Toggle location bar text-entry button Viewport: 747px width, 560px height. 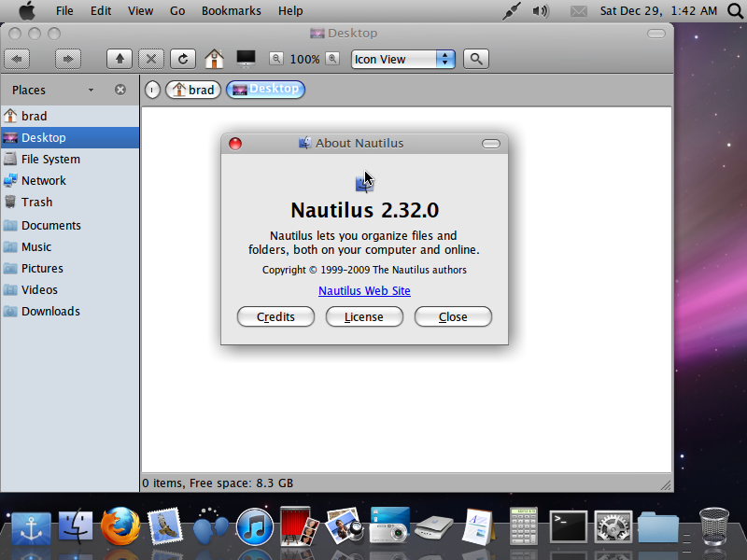(152, 90)
